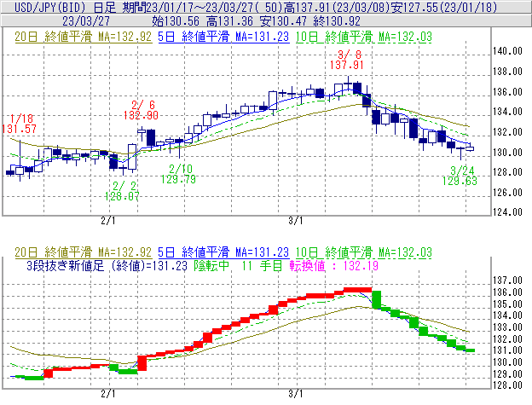Click the 128.00 label on lower chart axis
The width and height of the screenshot is (532, 405).
(x=507, y=385)
